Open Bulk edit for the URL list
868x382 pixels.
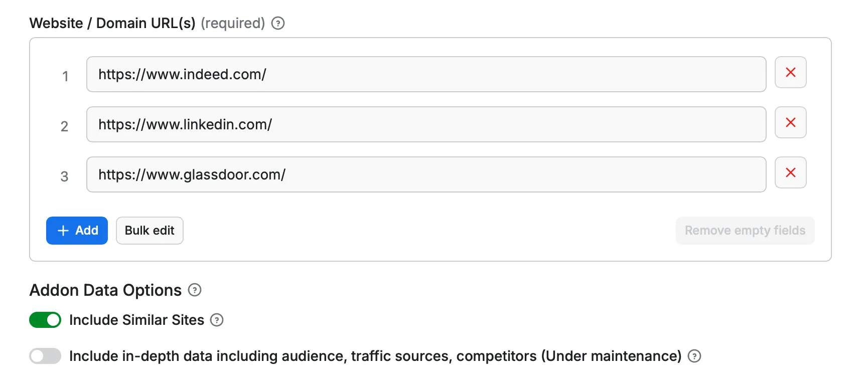click(149, 231)
